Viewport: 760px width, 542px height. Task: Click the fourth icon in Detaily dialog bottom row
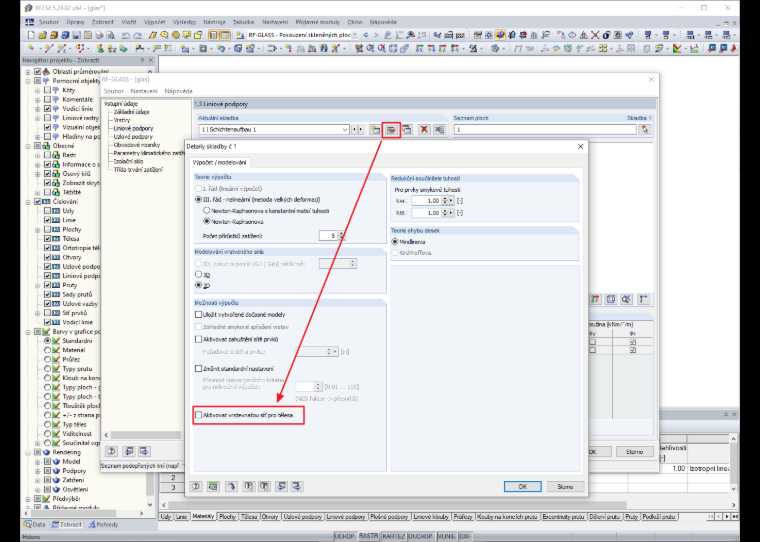coord(249,486)
